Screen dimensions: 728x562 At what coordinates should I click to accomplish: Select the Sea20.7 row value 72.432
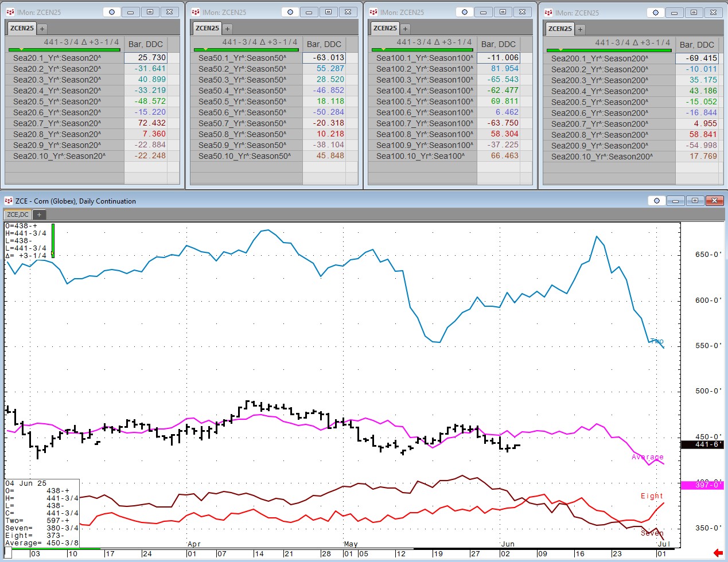151,123
